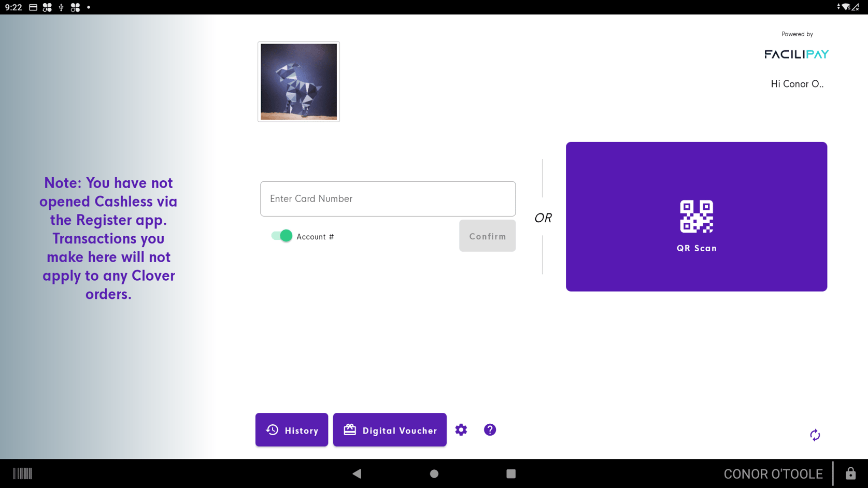Viewport: 868px width, 488px height.
Task: Tap the gift icon on Digital Voucher button
Action: pyautogui.click(x=349, y=429)
